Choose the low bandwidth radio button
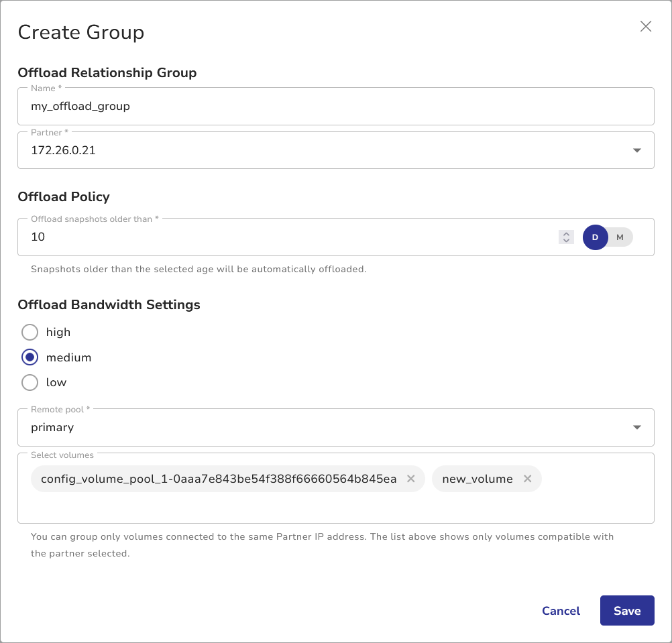Viewport: 672px width, 643px height. click(x=30, y=382)
